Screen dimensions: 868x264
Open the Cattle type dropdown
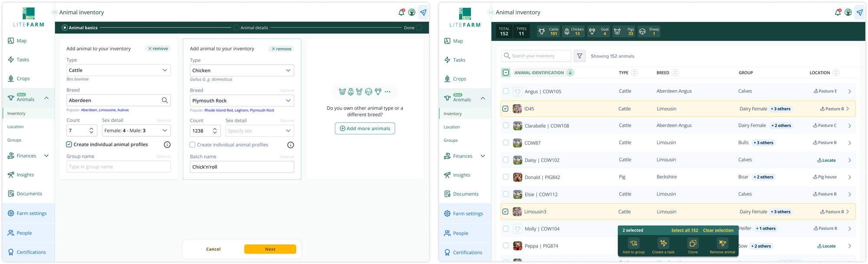(118, 70)
